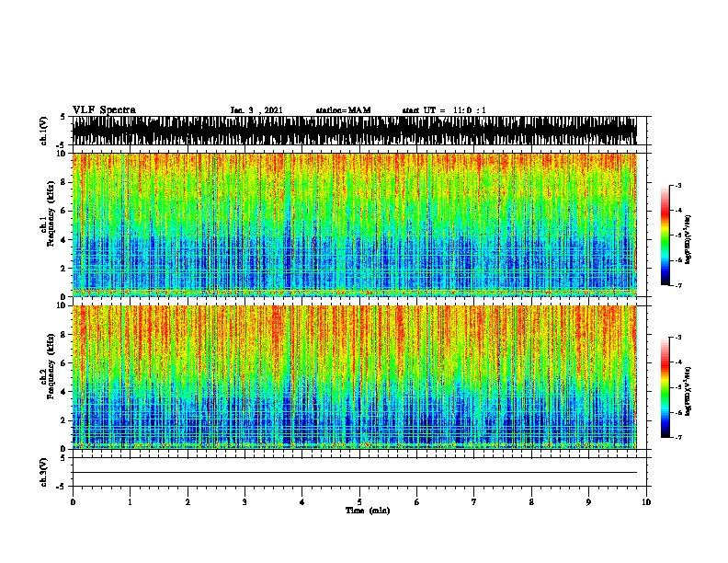The height and width of the screenshot is (563, 728).
Task: Click time axis tick label "5"
Action: pos(359,502)
